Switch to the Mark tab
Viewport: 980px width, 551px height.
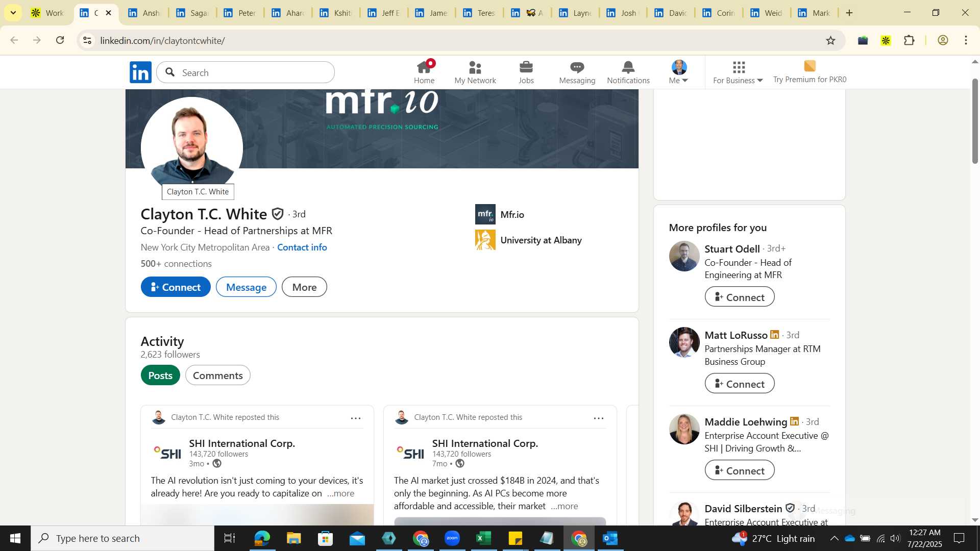tap(815, 13)
